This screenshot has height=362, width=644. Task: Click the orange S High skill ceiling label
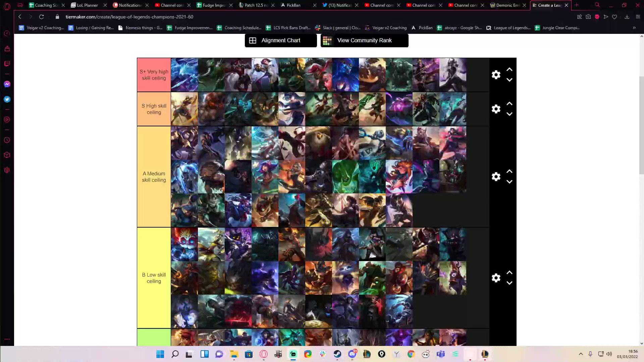click(154, 109)
